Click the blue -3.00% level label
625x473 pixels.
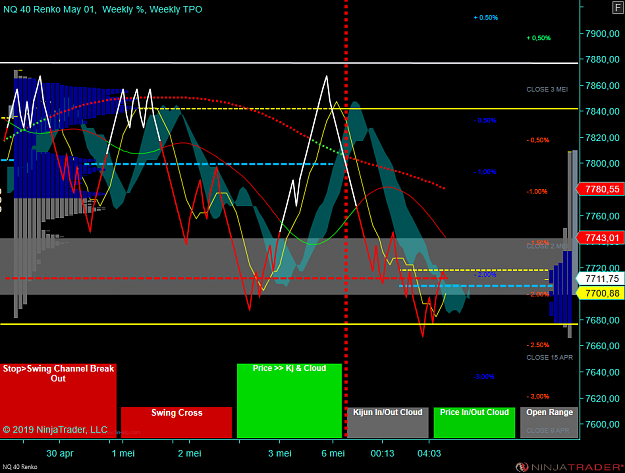[x=484, y=377]
